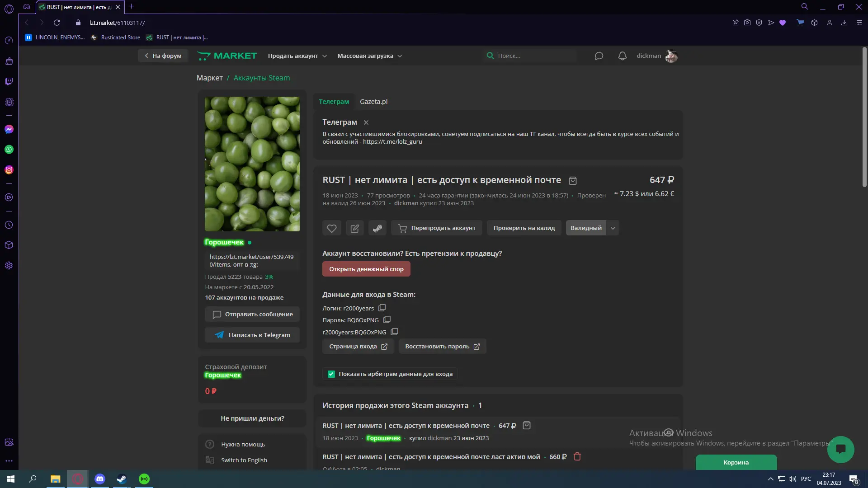
Task: Toggle 'Показать арбитрам данные для входа' checkbox
Action: [x=331, y=374]
